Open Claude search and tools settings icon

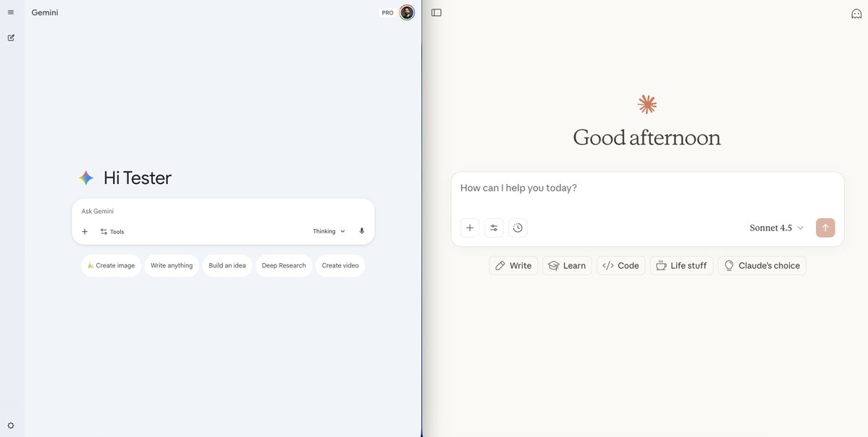[x=494, y=228]
